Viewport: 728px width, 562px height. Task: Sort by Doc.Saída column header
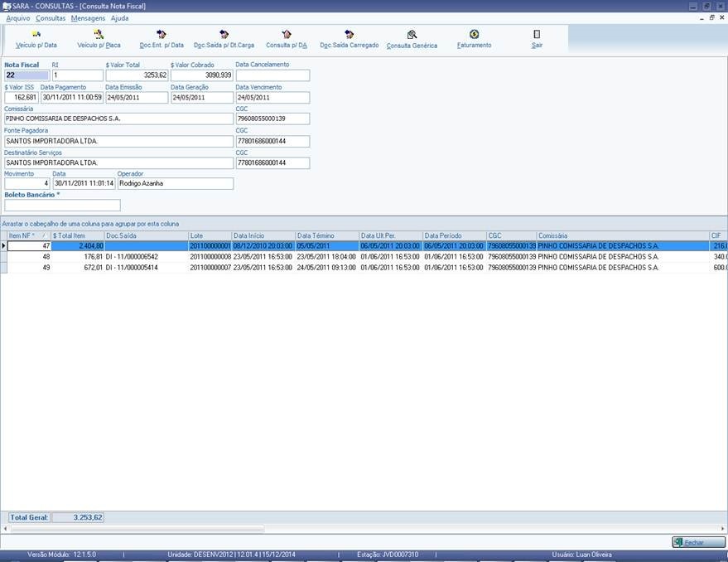[147, 235]
